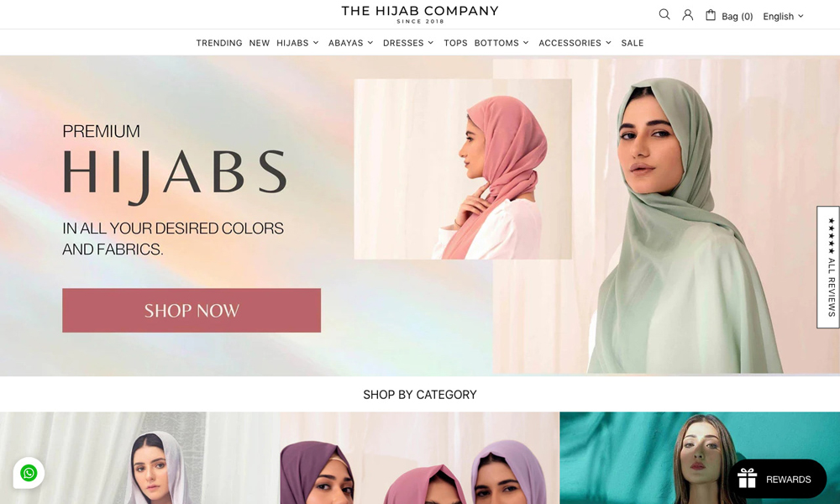840x504 pixels.
Task: Open the English language selector
Action: click(783, 16)
